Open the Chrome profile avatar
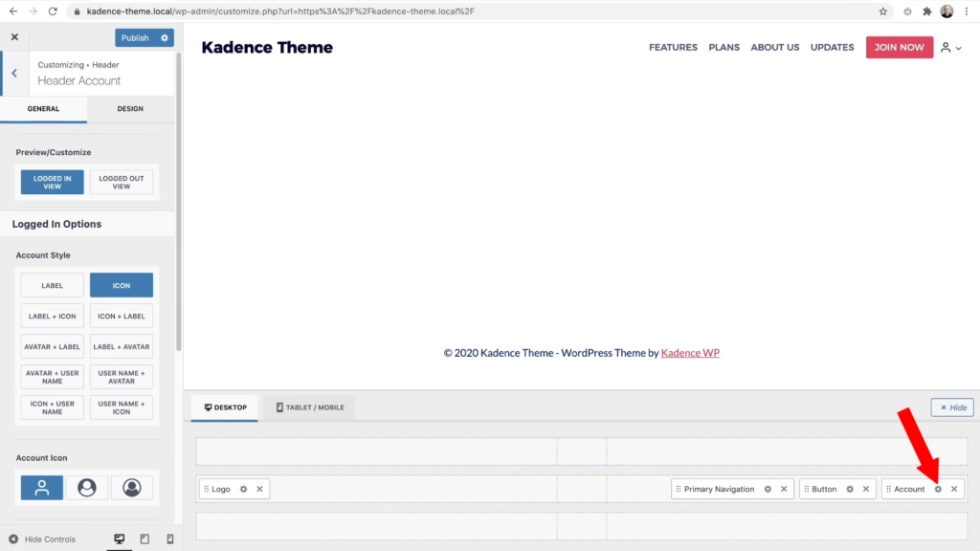This screenshot has width=980, height=551. pyautogui.click(x=947, y=11)
